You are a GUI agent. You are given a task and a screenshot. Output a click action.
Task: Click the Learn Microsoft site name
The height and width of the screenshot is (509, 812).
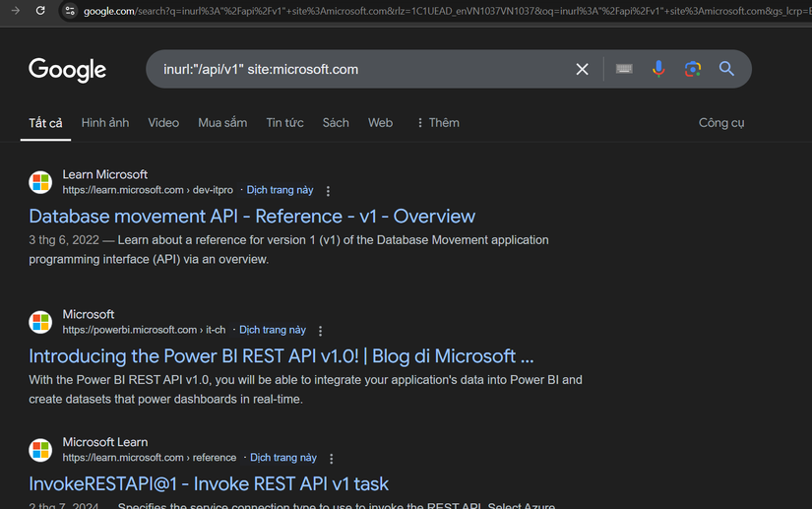pos(105,174)
